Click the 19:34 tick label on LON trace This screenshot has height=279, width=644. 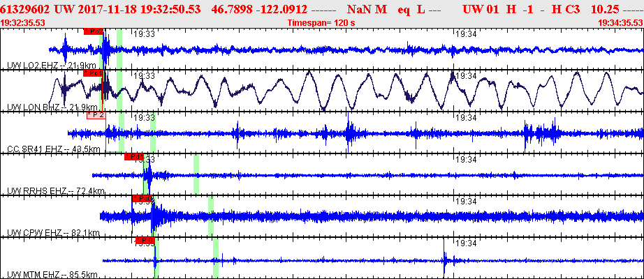click(466, 76)
